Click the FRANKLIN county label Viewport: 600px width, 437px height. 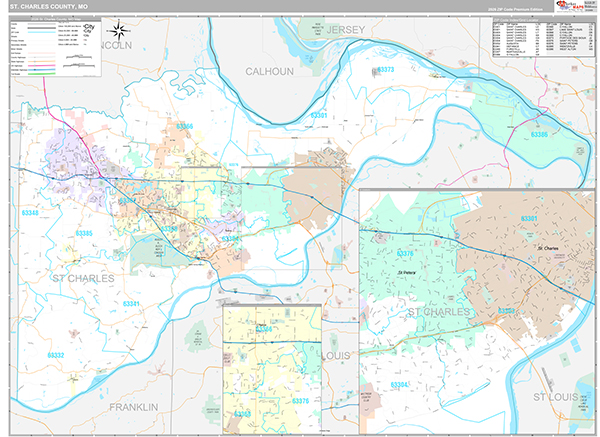(133, 407)
